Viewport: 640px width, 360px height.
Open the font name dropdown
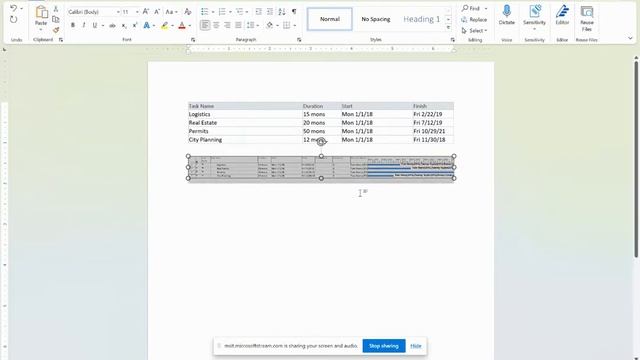click(118, 12)
